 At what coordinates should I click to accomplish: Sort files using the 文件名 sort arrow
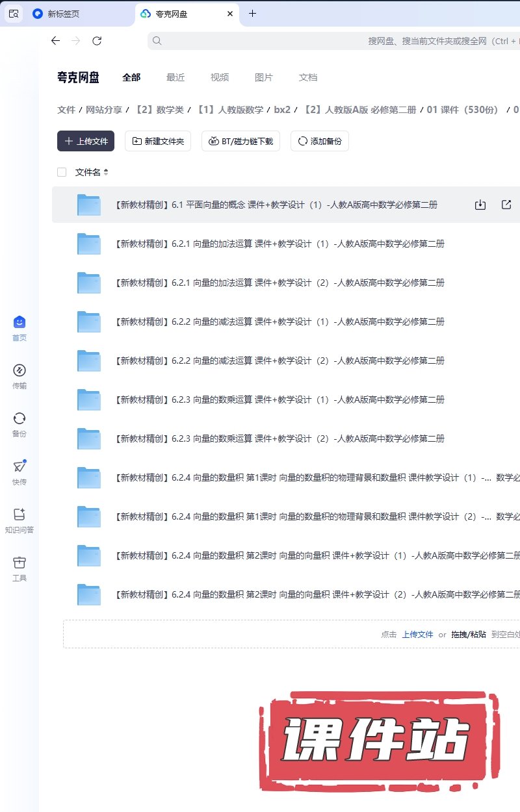pos(106,172)
